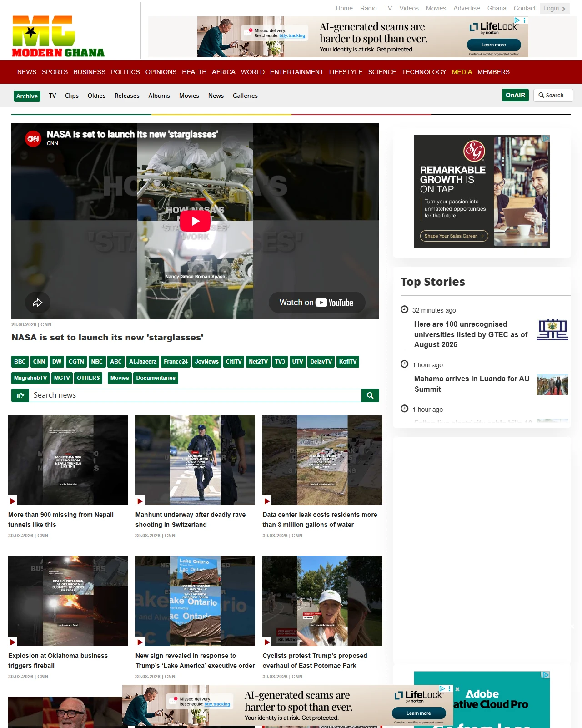The height and width of the screenshot is (728, 582).
Task: Open the Lake America executive order headline
Action: 195,661
